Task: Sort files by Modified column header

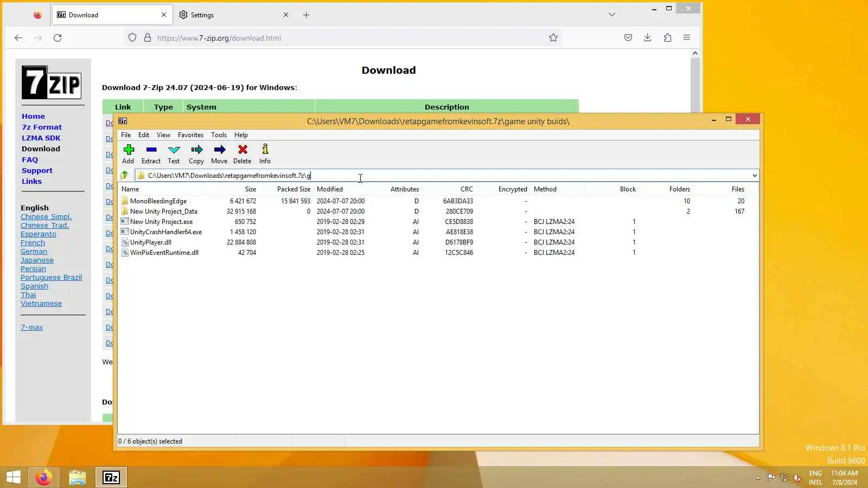Action: coord(330,189)
